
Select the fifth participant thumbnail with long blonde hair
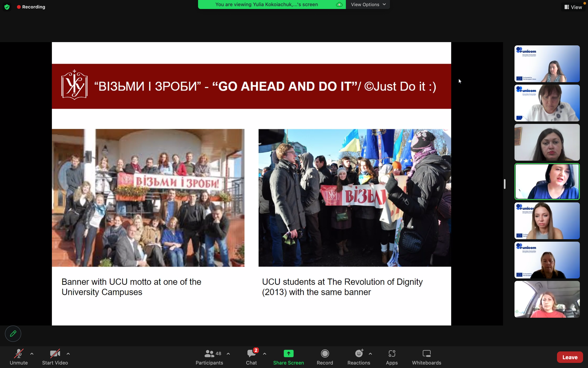pos(547,221)
